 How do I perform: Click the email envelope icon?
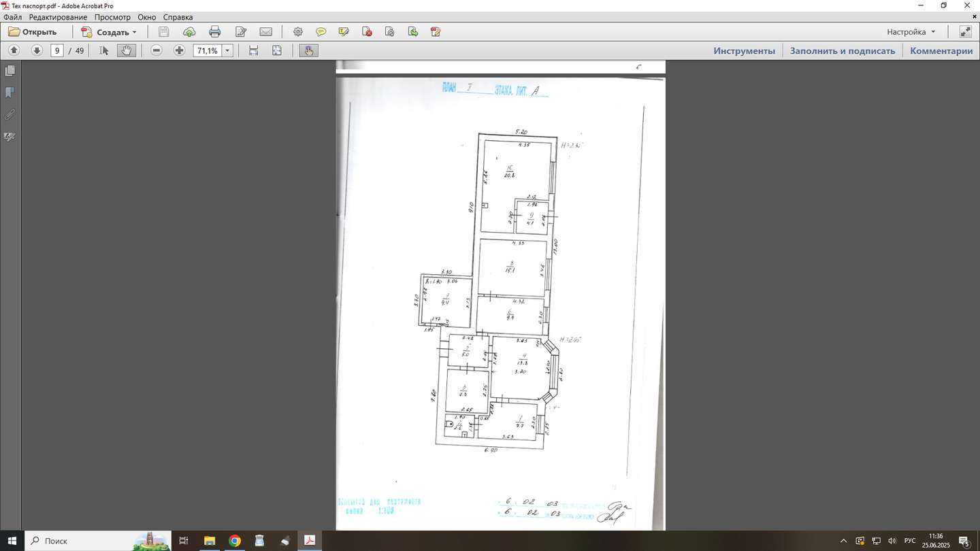pos(266,32)
